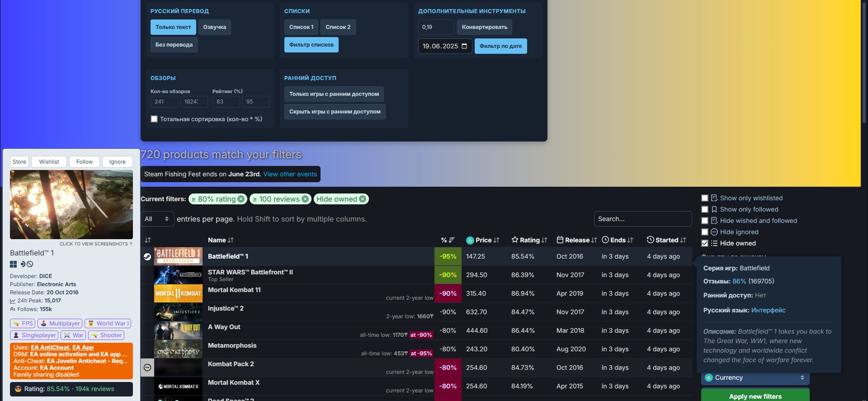Toggle 'Озвучка' translation filter
This screenshot has width=868, height=401.
tap(215, 27)
